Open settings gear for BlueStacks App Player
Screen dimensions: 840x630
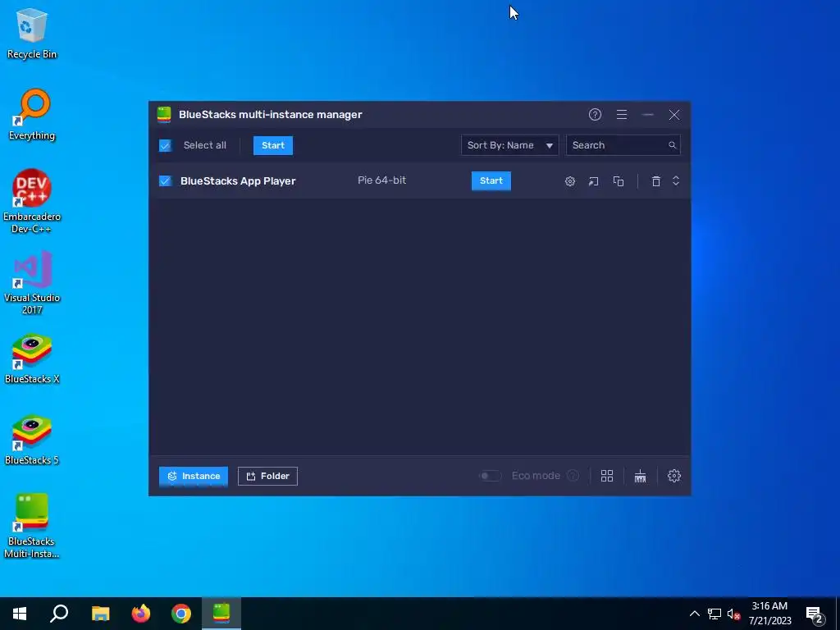coord(570,181)
